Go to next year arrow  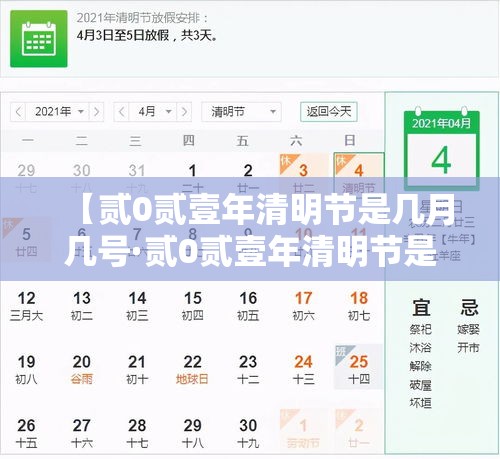[x=96, y=112]
